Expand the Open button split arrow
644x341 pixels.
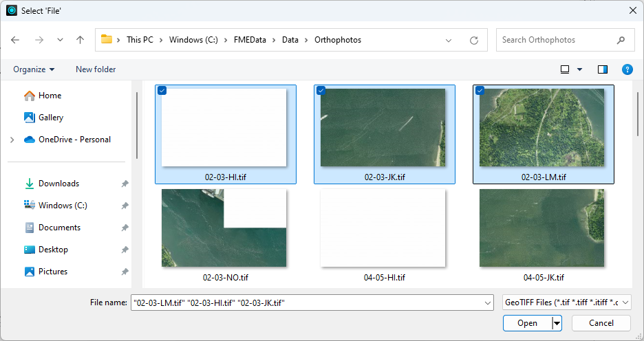[557, 323]
